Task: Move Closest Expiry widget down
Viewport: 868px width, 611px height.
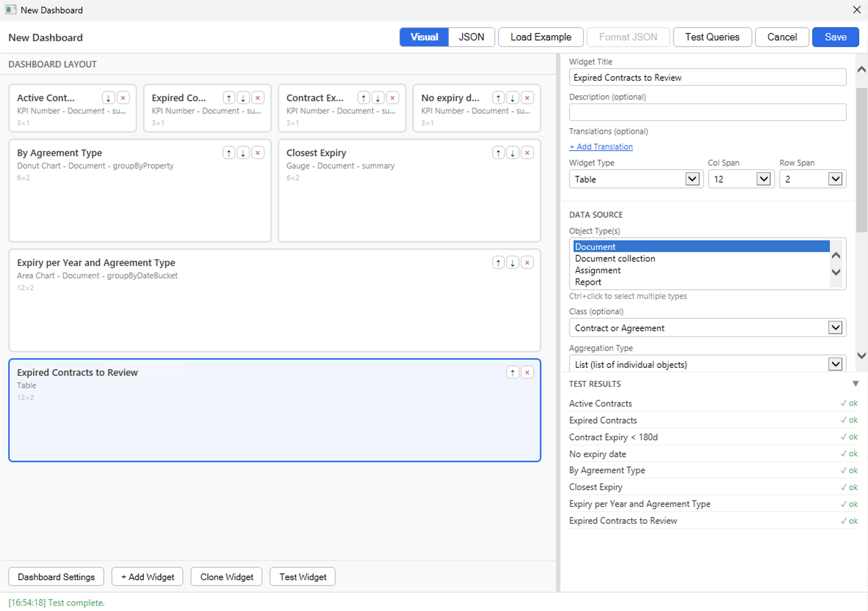Action: pos(513,153)
